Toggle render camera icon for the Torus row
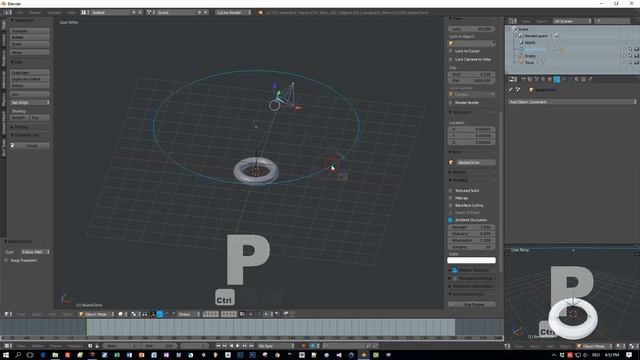This screenshot has height=360, width=640. coord(636,62)
